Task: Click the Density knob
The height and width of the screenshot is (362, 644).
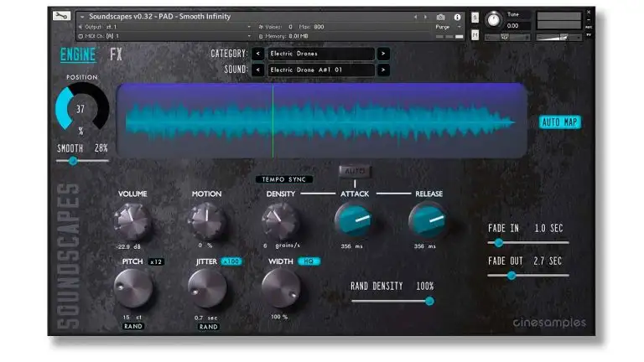Action: (x=281, y=221)
